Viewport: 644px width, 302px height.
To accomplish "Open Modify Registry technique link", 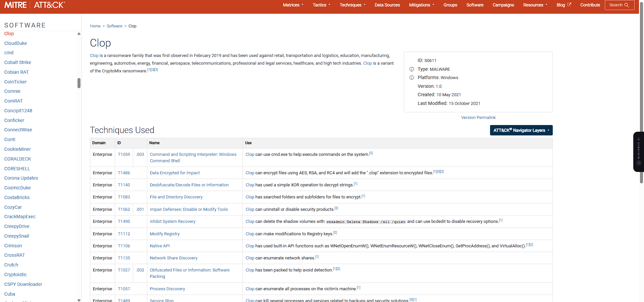I will click(165, 234).
